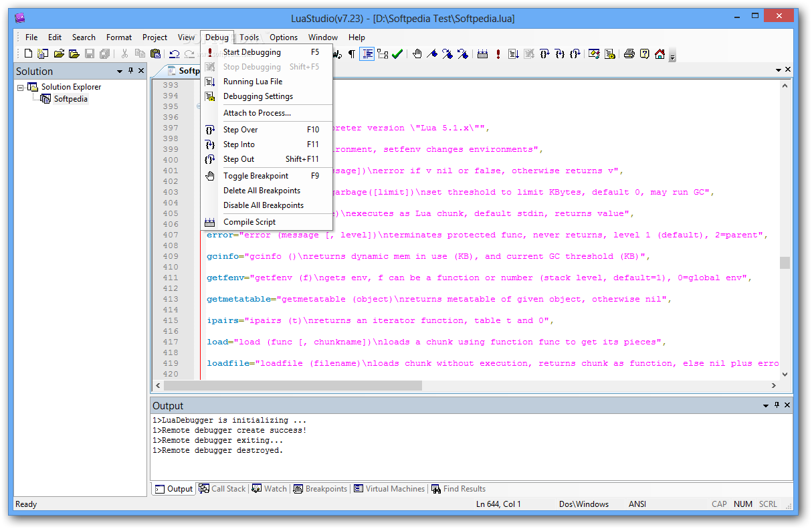Click line 409 gcinfo code text
Screen dimensions: 812x529
pyautogui.click(x=429, y=256)
